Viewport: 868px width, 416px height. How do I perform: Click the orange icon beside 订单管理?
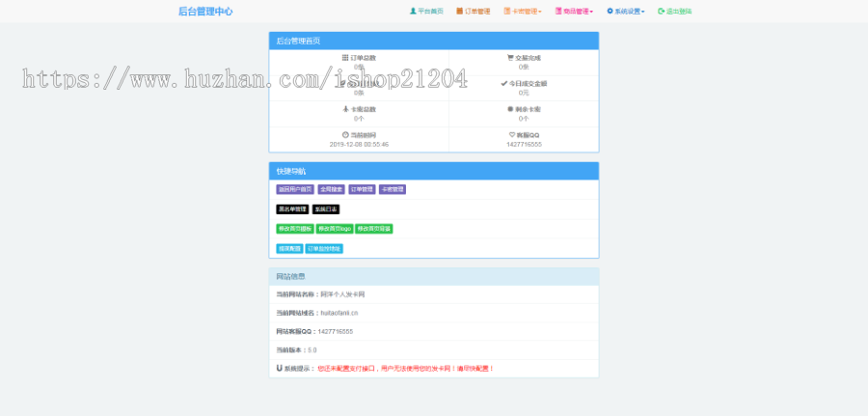(x=459, y=11)
